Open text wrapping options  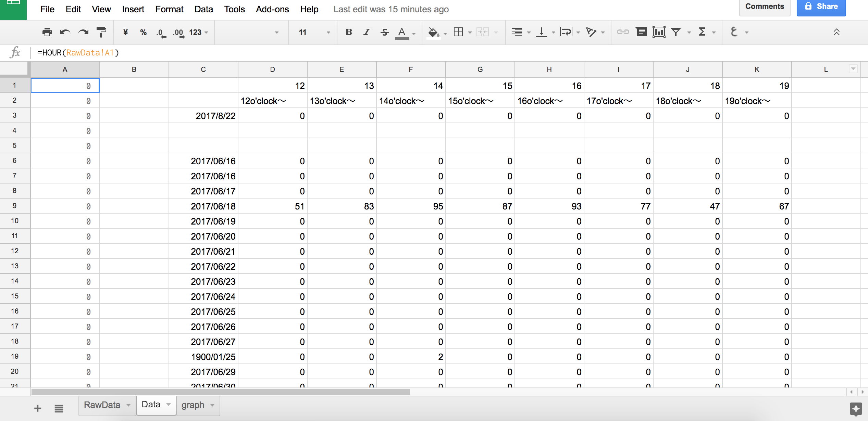(x=566, y=32)
